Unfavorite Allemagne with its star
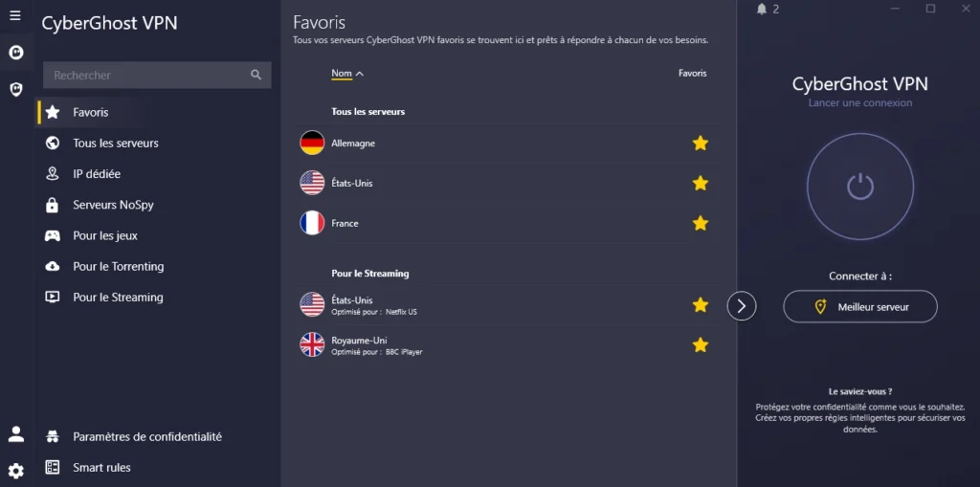Viewport: 980px width, 487px height. (701, 144)
